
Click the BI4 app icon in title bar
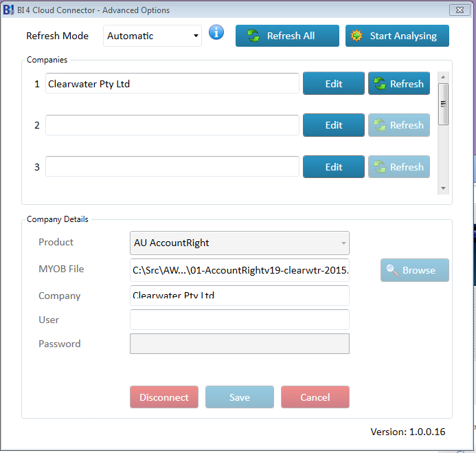click(x=8, y=10)
